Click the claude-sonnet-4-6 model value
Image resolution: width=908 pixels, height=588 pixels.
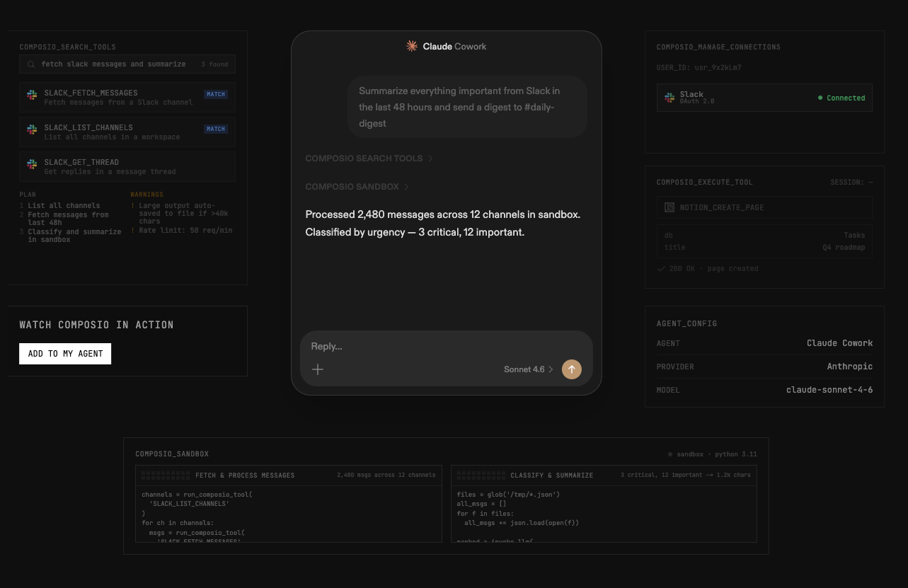(829, 390)
